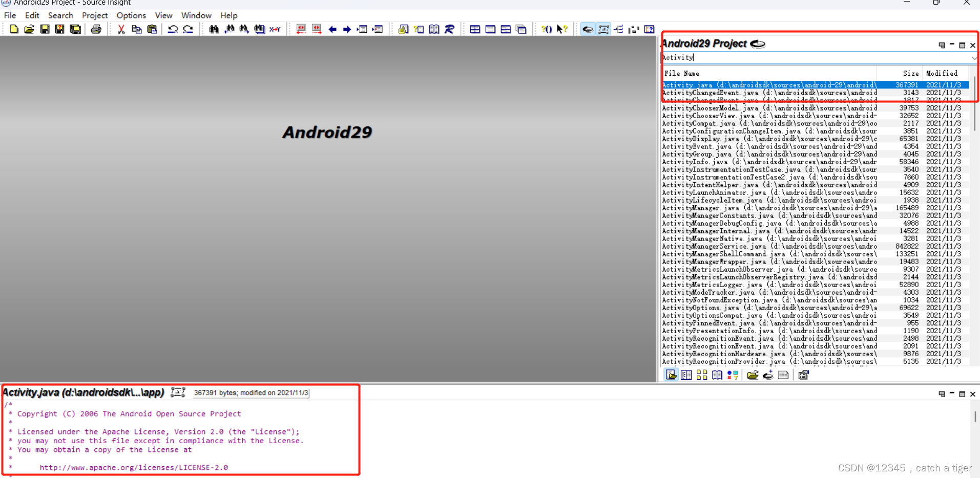Open Project Window options icon

(803, 375)
